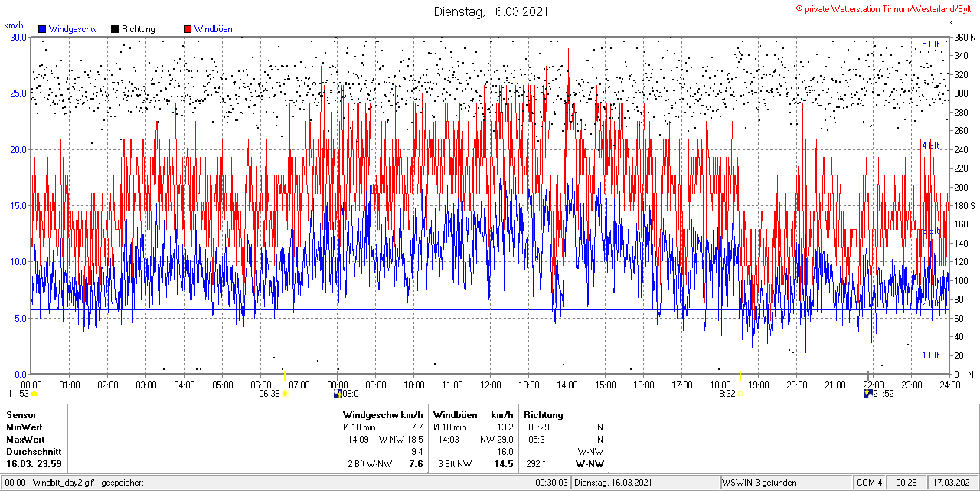This screenshot has height=491, width=980.
Task: Select the Windgeschw legend label
Action: coord(73,29)
